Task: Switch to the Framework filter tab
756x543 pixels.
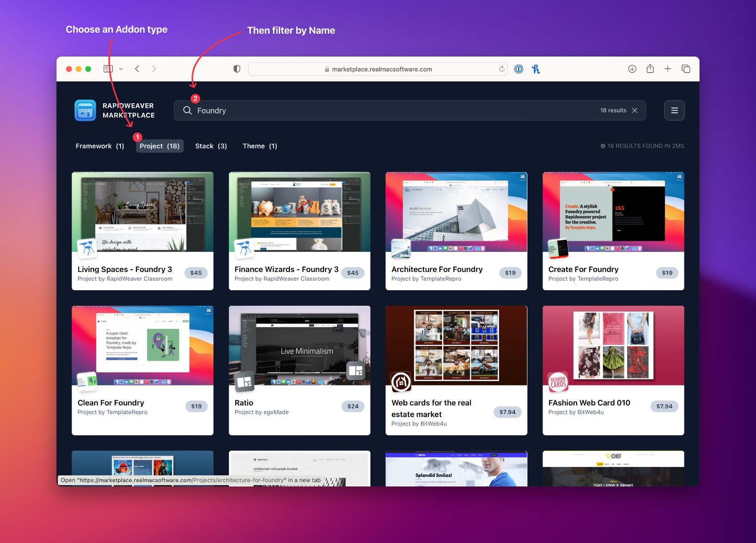Action: (100, 146)
